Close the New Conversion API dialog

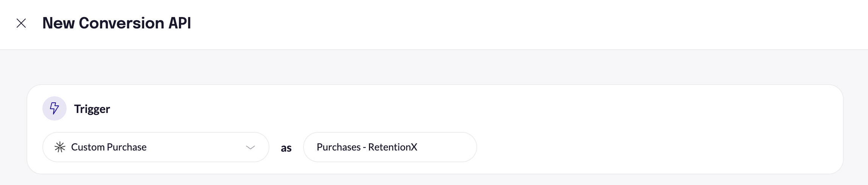21,24
